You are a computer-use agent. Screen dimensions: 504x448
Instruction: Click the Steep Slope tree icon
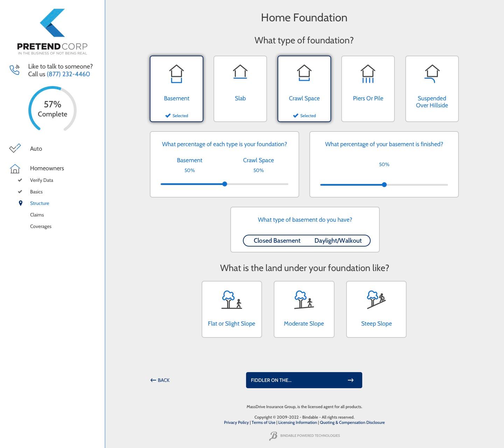tap(376, 300)
